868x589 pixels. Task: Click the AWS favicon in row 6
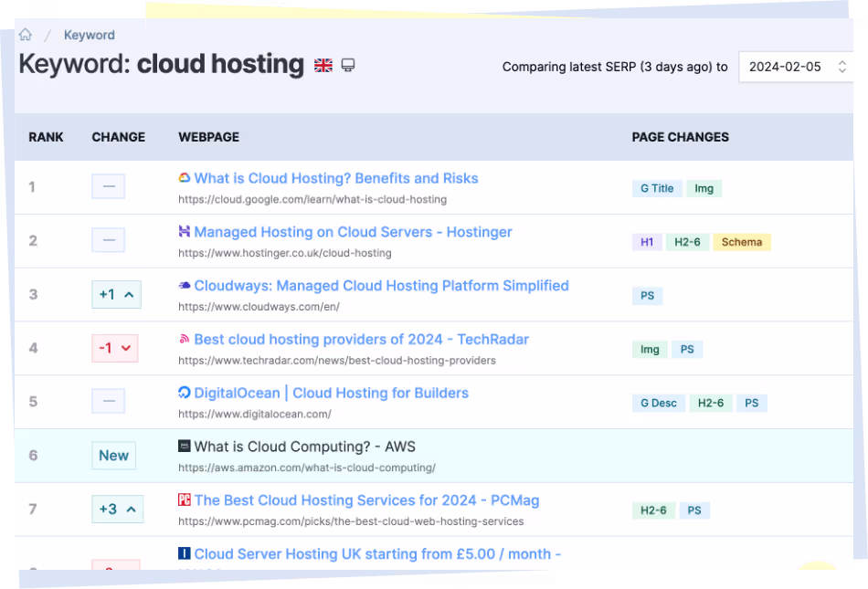pos(185,446)
